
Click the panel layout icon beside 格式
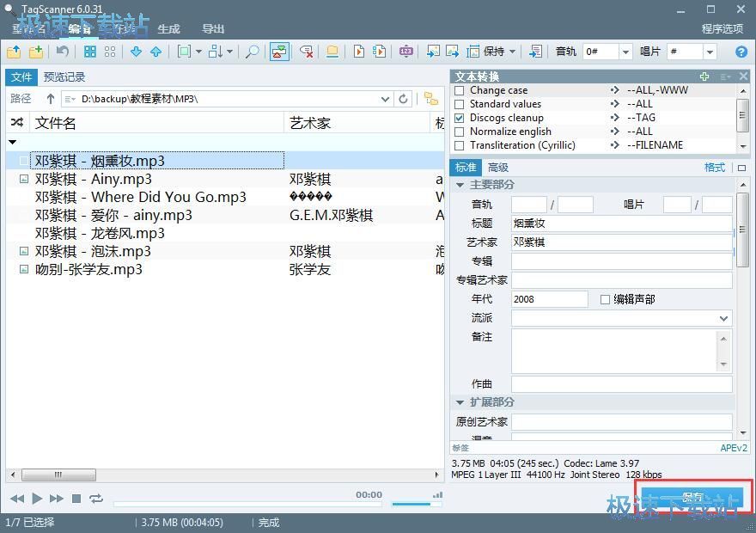[741, 168]
